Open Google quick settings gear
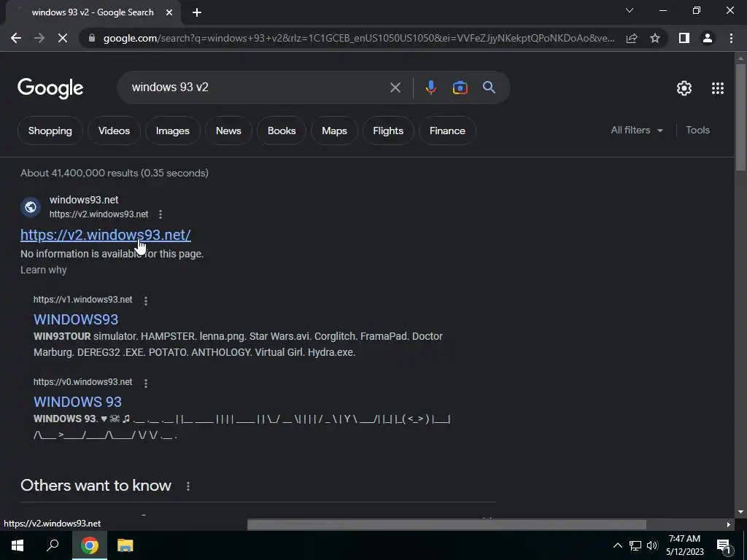747x560 pixels. (x=684, y=88)
